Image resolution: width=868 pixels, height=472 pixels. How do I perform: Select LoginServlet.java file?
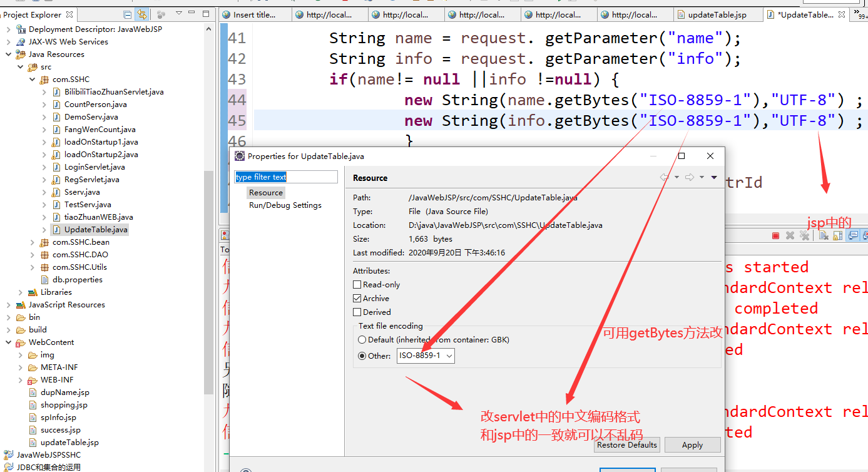(x=94, y=167)
